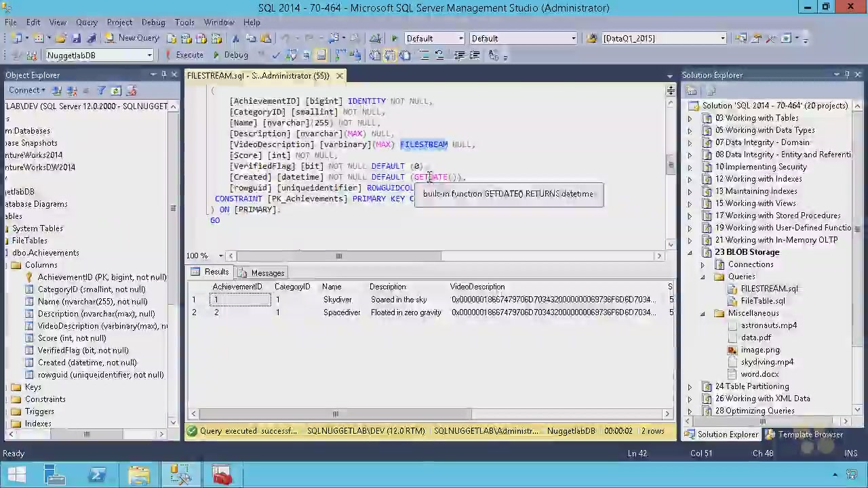868x488 pixels.
Task: Collapse the 23 BLOB Storage project
Action: click(x=690, y=252)
